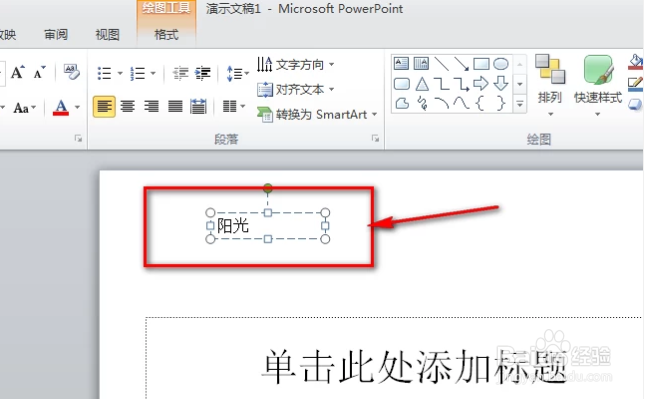Click the line spacing icon

click(235, 73)
